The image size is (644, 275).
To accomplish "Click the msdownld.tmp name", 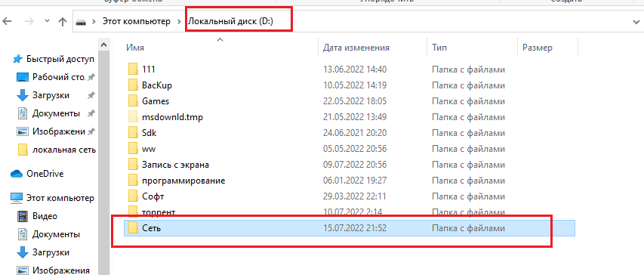I will click(x=172, y=117).
